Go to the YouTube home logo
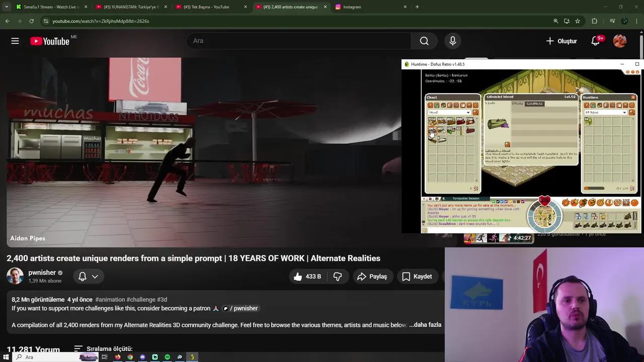Viewport: 644px width, 362px height. (49, 41)
